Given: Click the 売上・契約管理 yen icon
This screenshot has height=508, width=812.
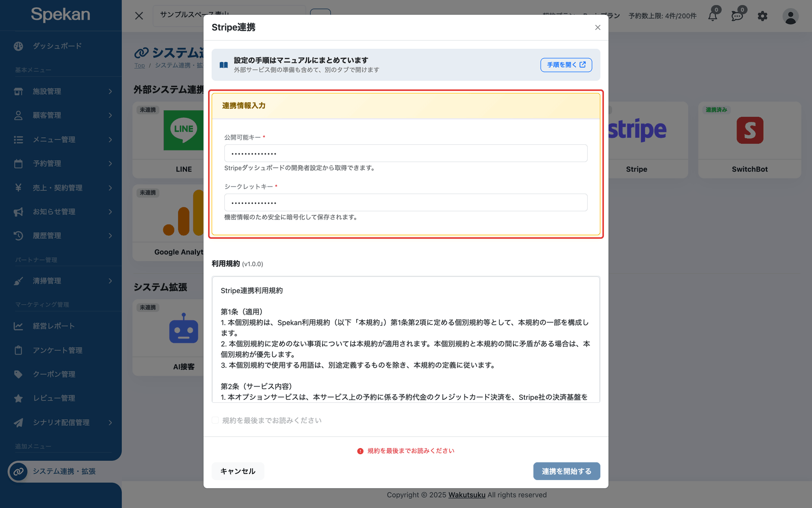Looking at the screenshot, I should (18, 187).
